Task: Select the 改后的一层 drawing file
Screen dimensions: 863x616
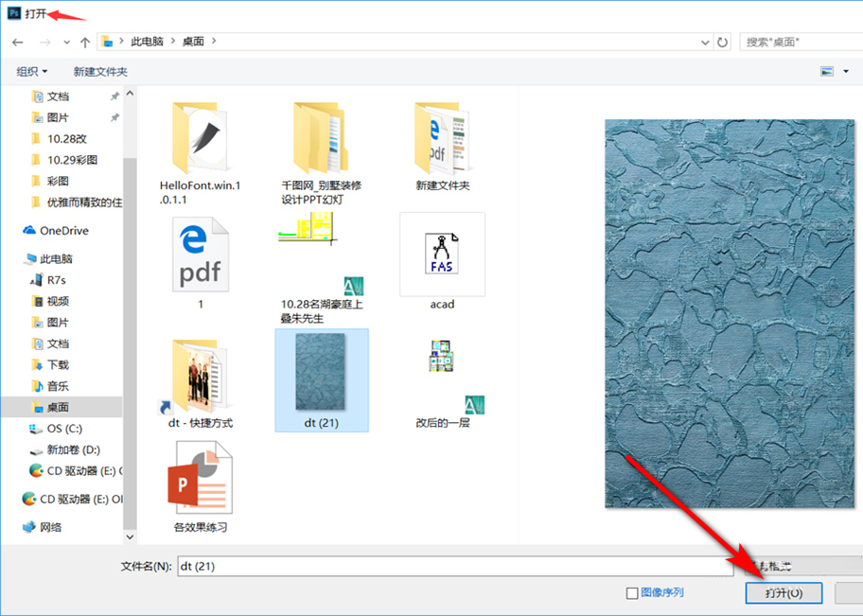Action: click(443, 383)
